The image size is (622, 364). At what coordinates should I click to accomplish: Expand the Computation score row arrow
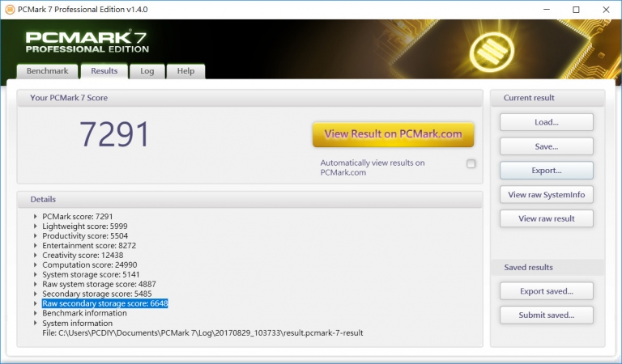point(36,265)
